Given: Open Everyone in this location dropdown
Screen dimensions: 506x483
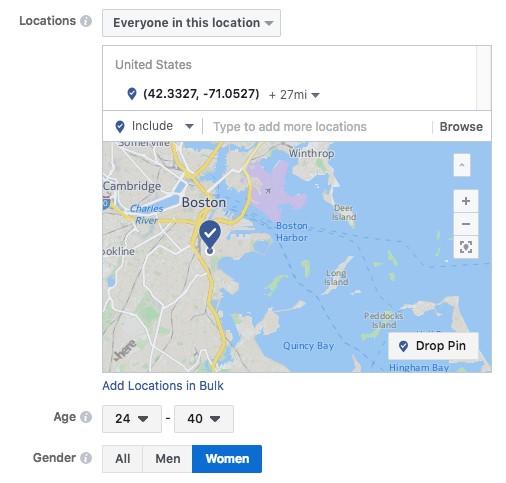Looking at the screenshot, I should pyautogui.click(x=192, y=23).
